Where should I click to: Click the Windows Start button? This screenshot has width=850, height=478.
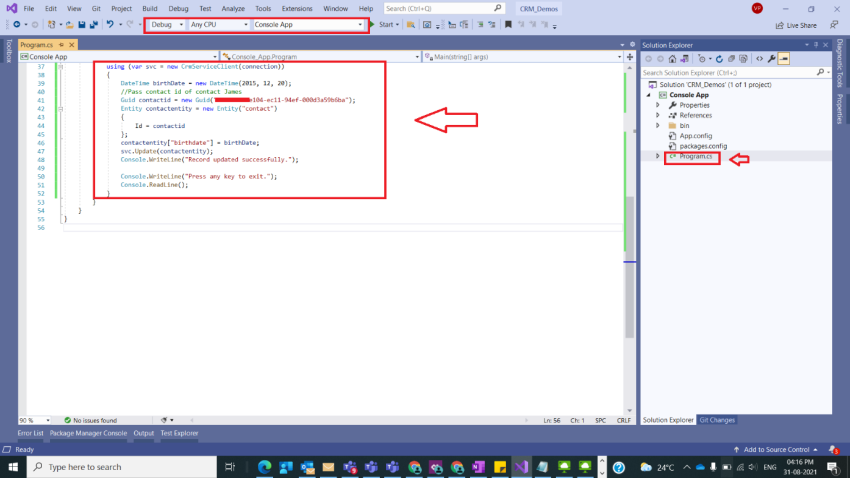pos(13,467)
